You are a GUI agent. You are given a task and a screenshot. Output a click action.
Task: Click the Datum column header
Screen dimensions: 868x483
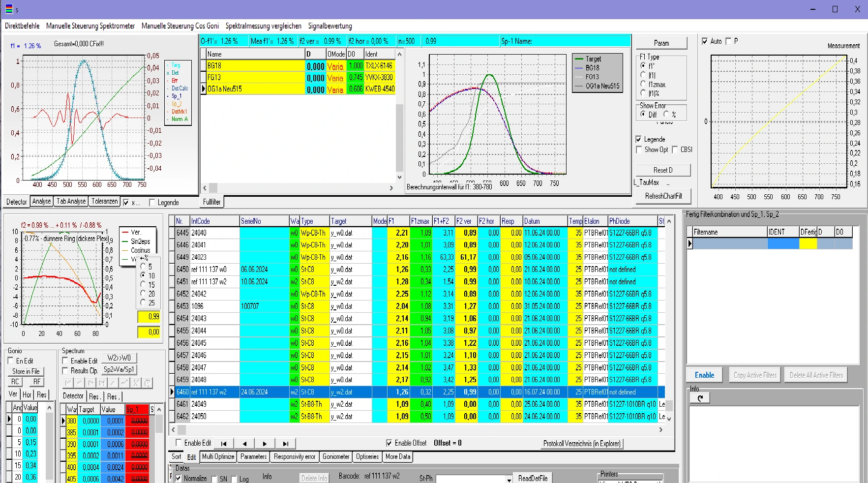coord(545,221)
